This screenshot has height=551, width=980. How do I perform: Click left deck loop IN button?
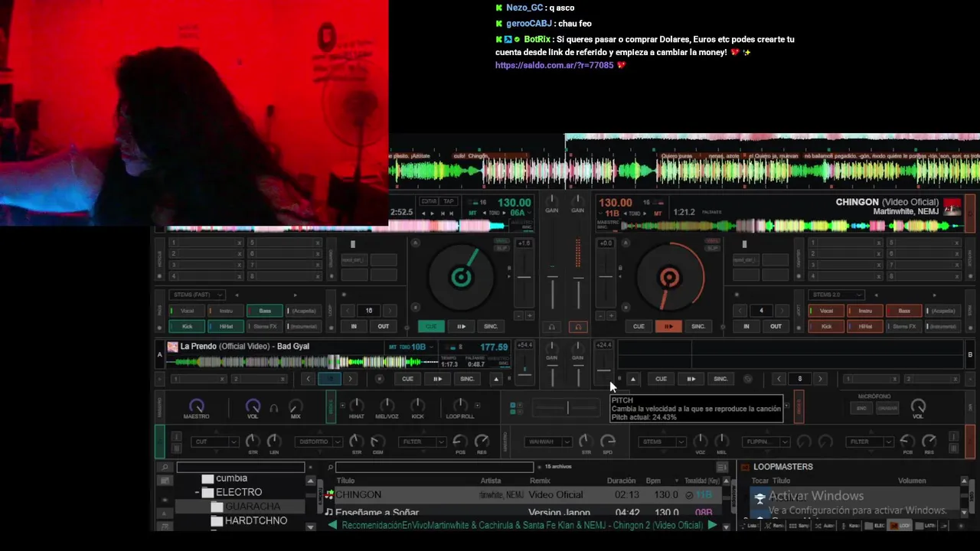(x=354, y=327)
